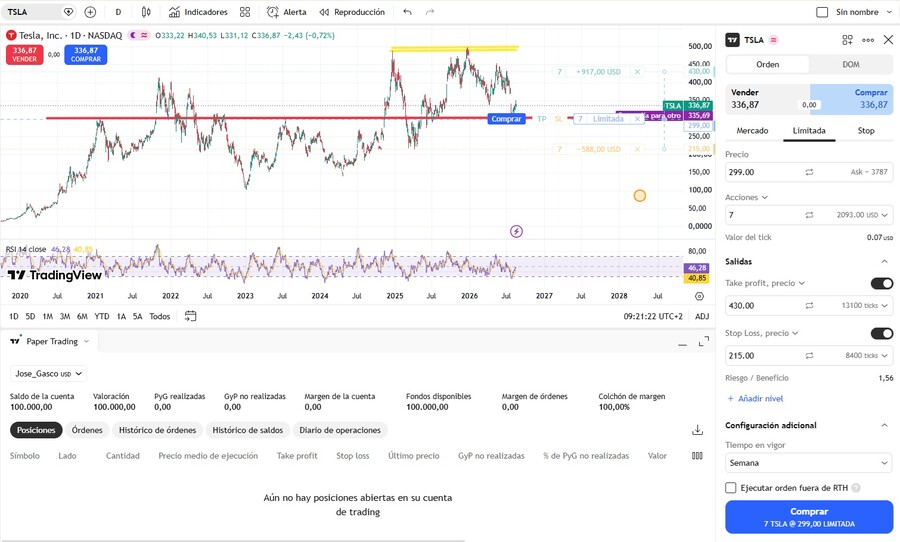Open order panel layout settings icon

pos(847,40)
